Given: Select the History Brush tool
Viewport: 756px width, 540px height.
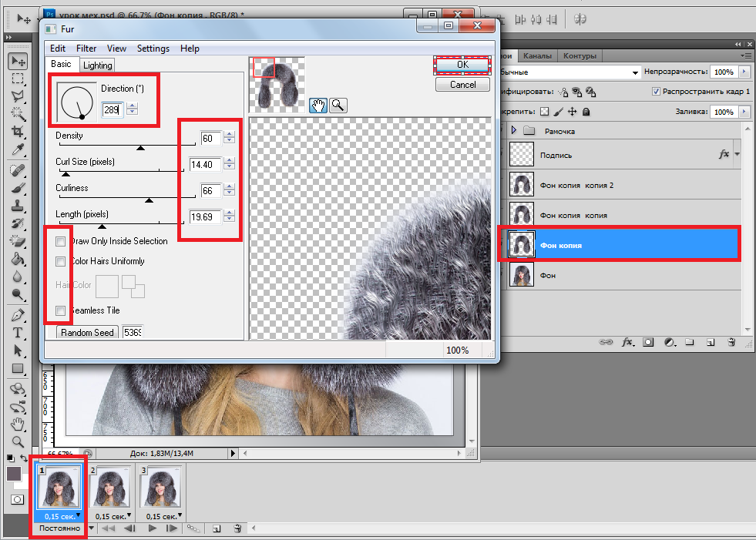Looking at the screenshot, I should tap(18, 223).
